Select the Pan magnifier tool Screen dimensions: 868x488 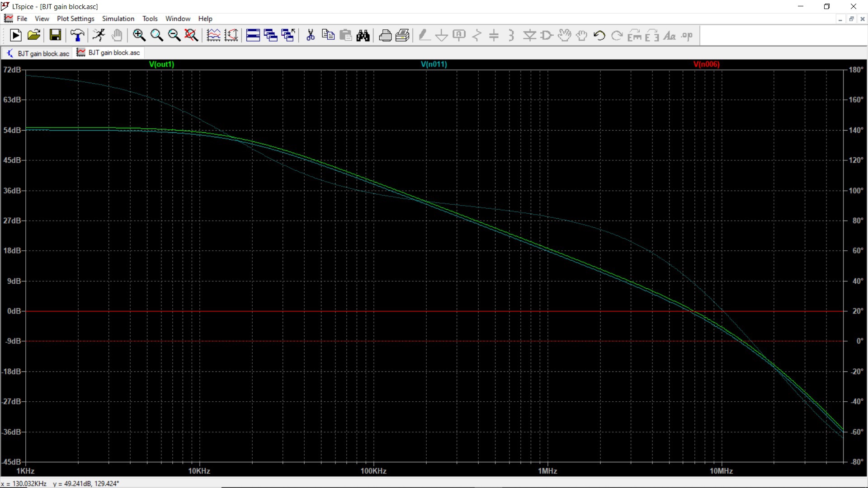pyautogui.click(x=156, y=35)
